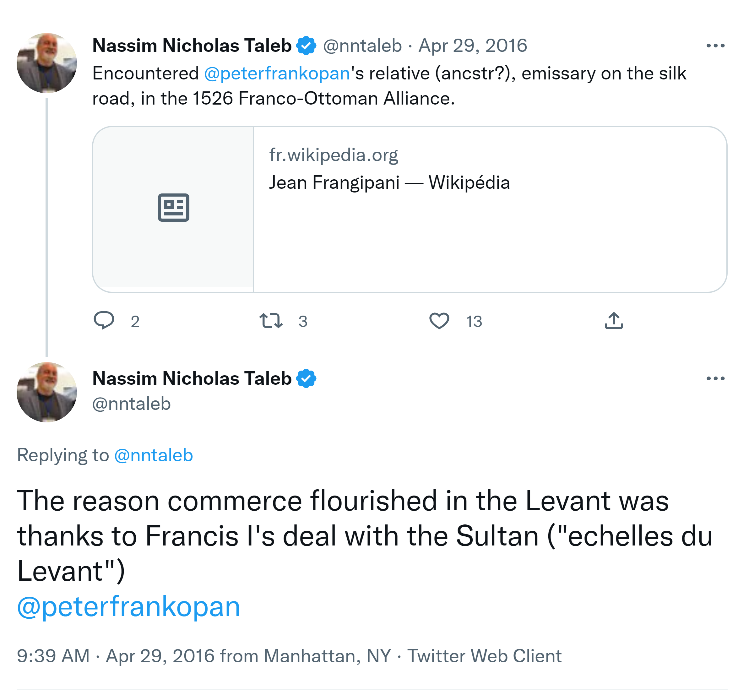Screen dimensions: 738x700
Task: Open more options on the reply tweet
Action: tap(715, 378)
